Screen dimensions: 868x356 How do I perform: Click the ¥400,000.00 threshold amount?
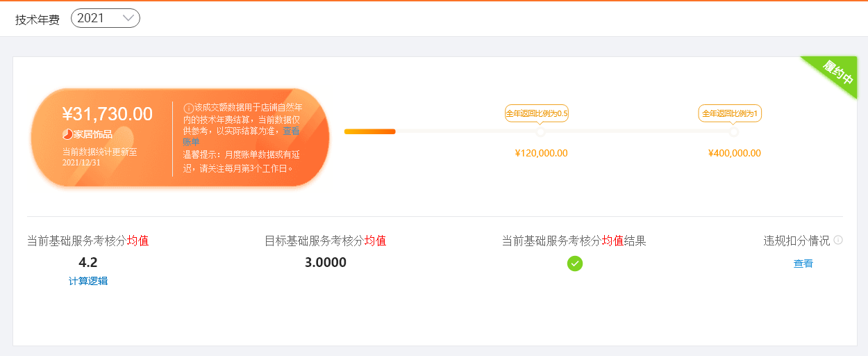pos(734,153)
